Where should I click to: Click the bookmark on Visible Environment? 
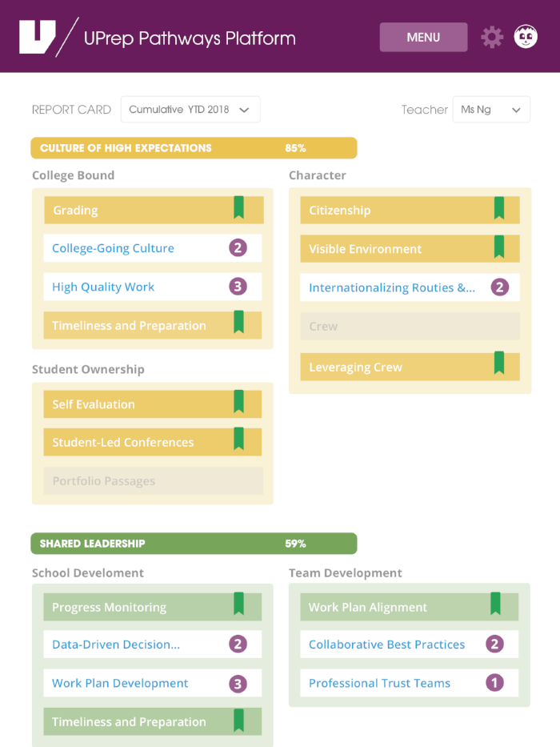point(499,247)
